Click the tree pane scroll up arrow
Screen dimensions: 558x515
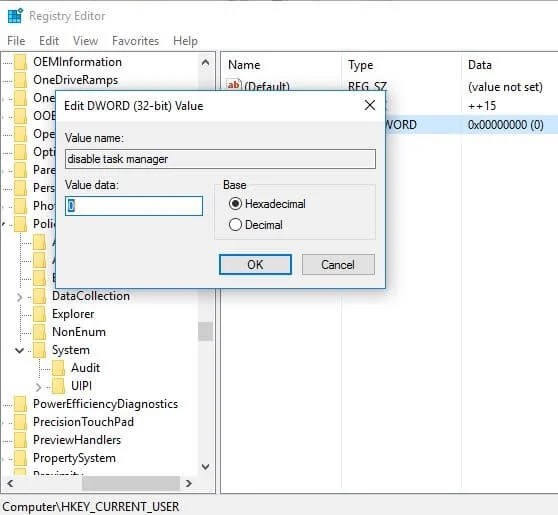click(x=205, y=63)
